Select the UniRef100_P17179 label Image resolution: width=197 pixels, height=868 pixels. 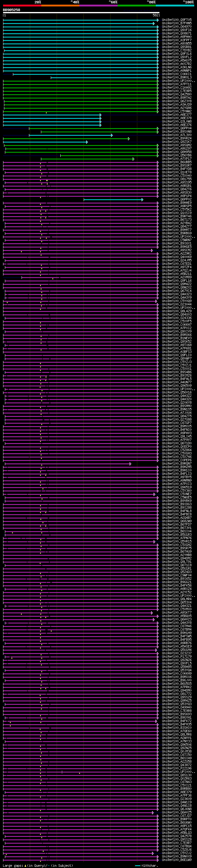177,656
